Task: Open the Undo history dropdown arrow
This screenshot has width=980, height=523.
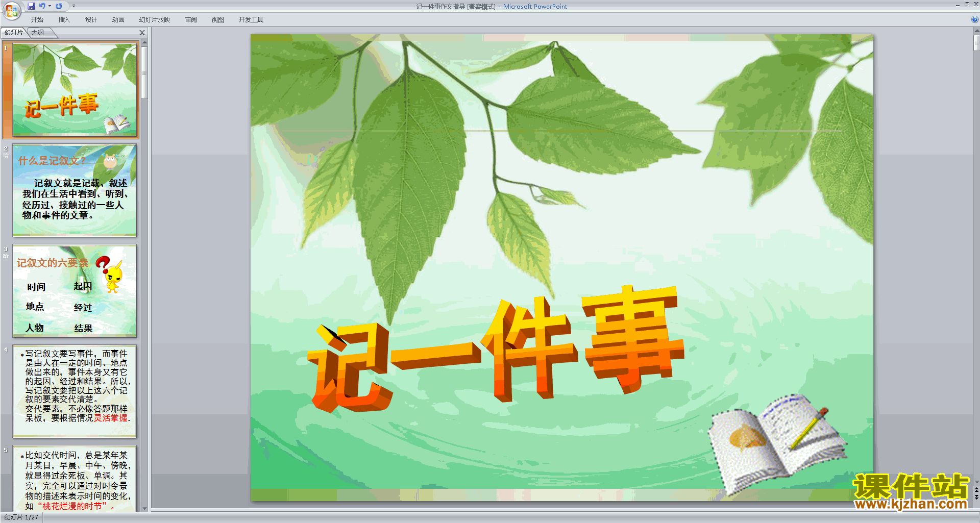Action: [x=50, y=6]
